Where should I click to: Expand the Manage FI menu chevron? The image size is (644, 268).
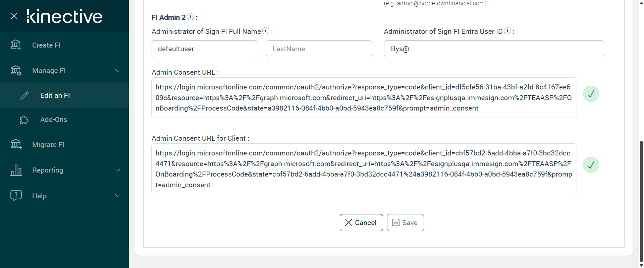(118, 71)
